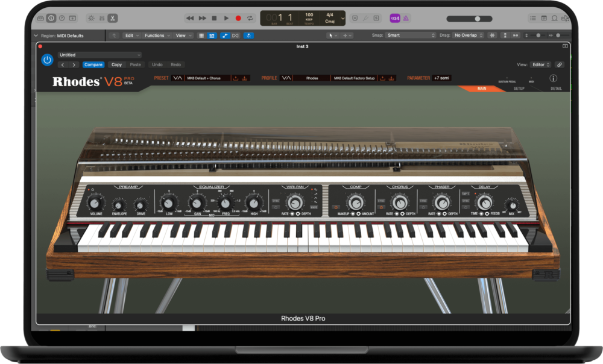Toggle the cycle loop icon

tap(250, 18)
